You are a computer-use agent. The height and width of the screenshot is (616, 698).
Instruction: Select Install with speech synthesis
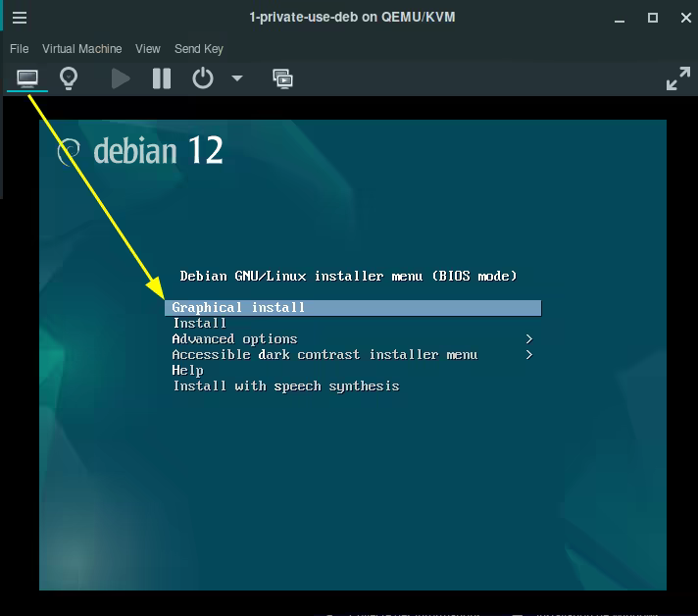(x=353, y=385)
